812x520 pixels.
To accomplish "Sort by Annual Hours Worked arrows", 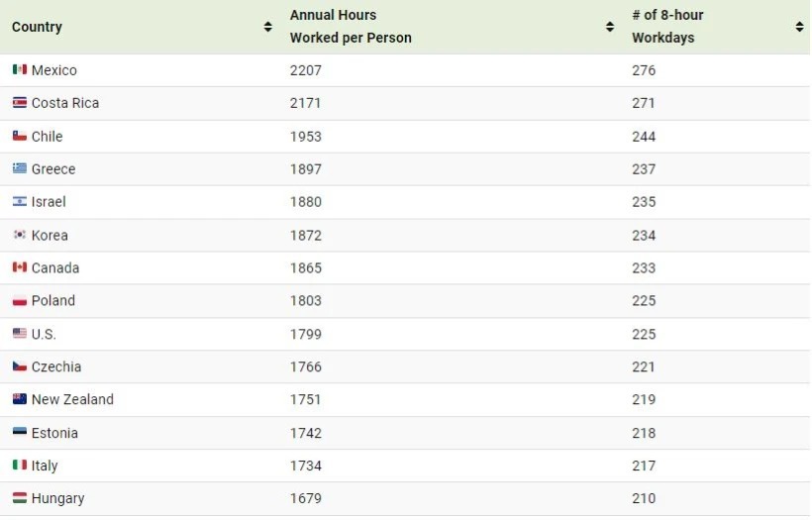I will click(x=610, y=27).
